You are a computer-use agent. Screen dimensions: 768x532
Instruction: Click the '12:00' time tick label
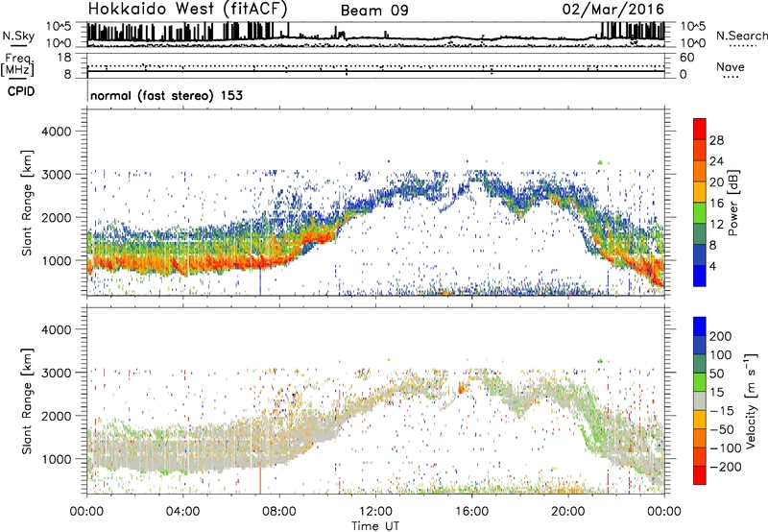(x=375, y=511)
